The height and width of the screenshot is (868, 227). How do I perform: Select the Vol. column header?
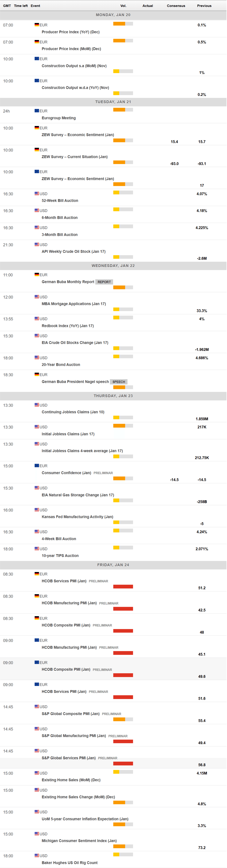[x=123, y=6]
